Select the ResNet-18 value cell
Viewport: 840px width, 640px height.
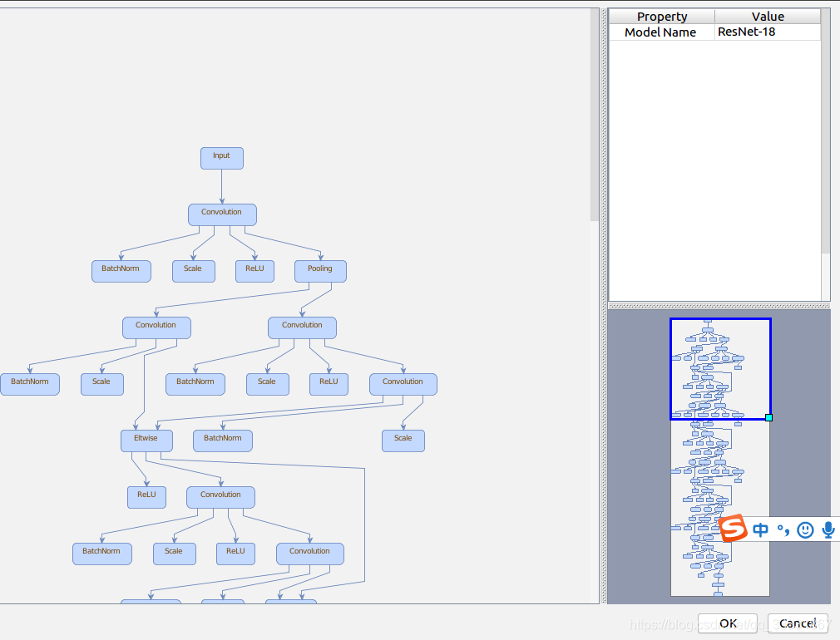click(x=767, y=32)
